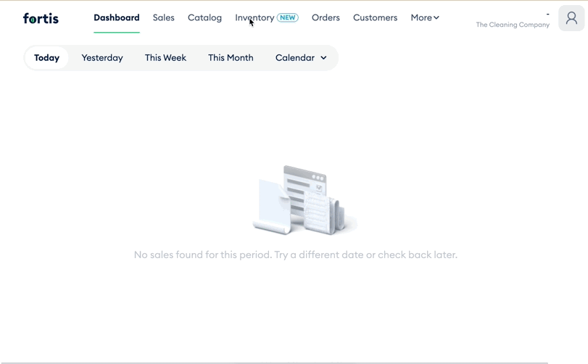The width and height of the screenshot is (588, 364).
Task: Open the Customers page
Action: (375, 17)
